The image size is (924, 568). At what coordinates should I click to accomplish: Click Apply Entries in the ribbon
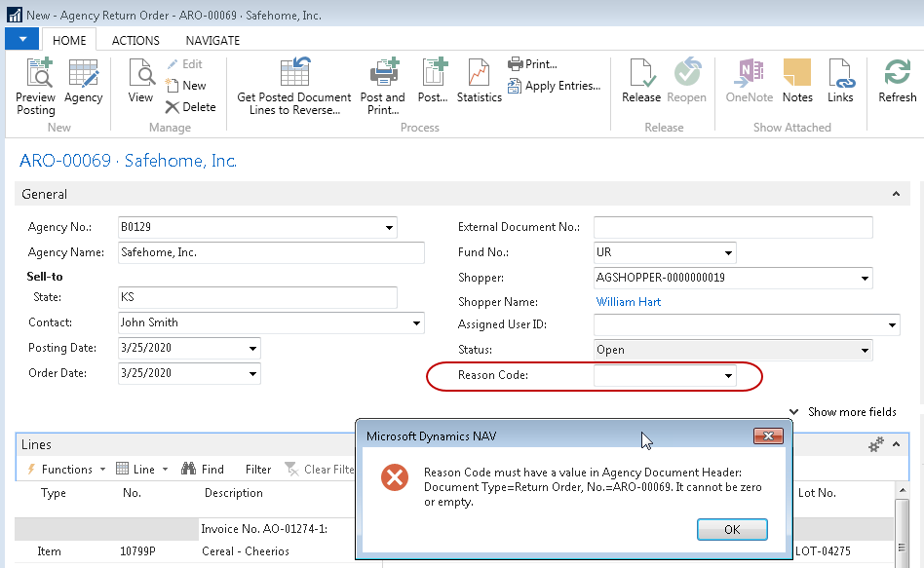pyautogui.click(x=554, y=86)
